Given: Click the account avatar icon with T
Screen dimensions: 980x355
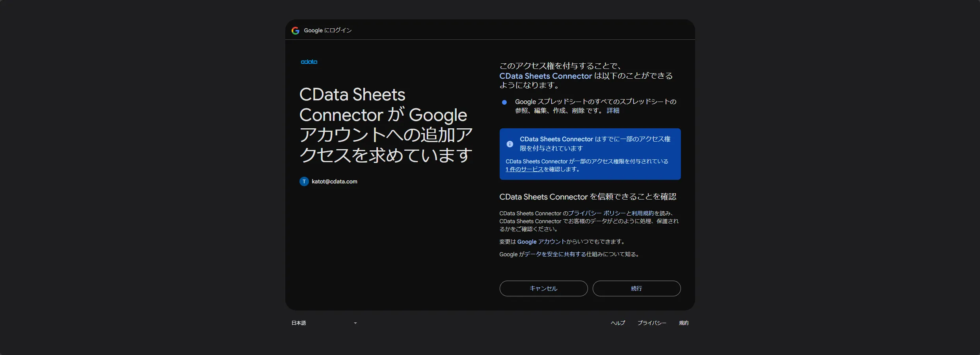Looking at the screenshot, I should [304, 181].
